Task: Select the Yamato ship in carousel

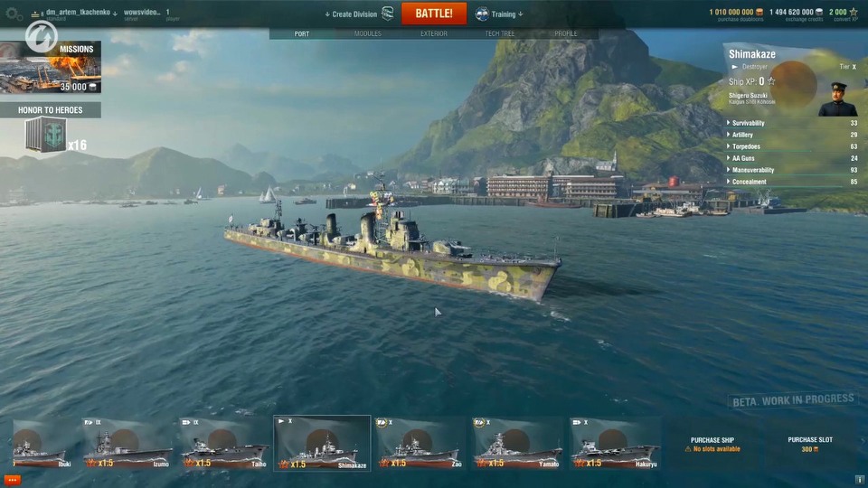Action: click(x=517, y=443)
